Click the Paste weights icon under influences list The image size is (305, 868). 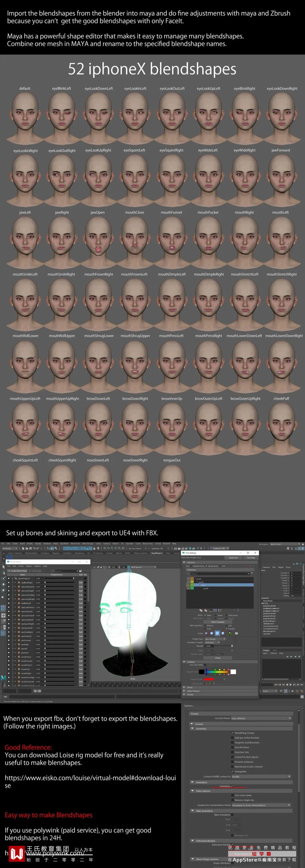(206, 610)
